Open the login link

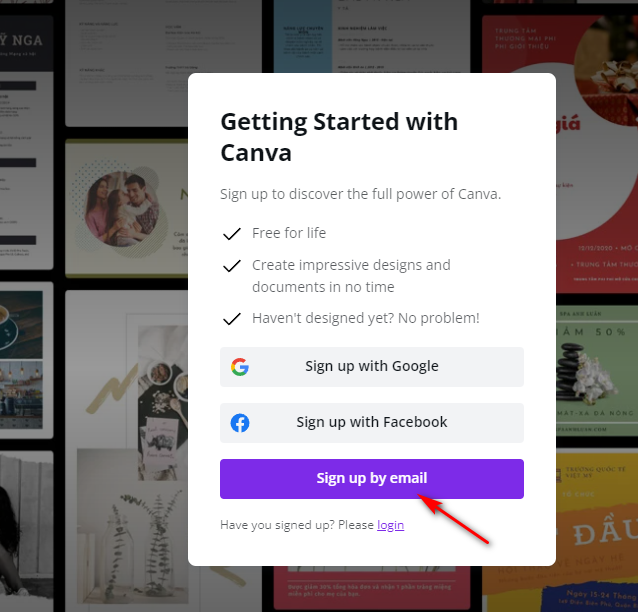pyautogui.click(x=390, y=525)
